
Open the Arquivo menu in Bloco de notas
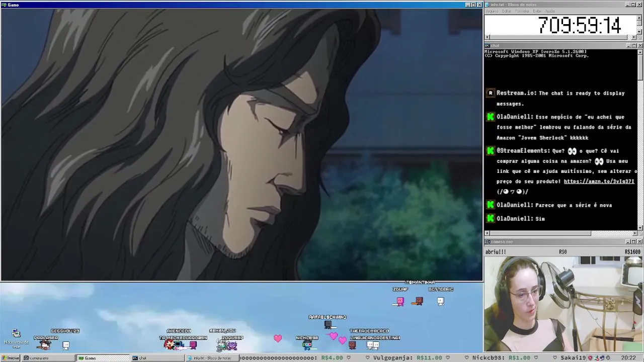(492, 11)
